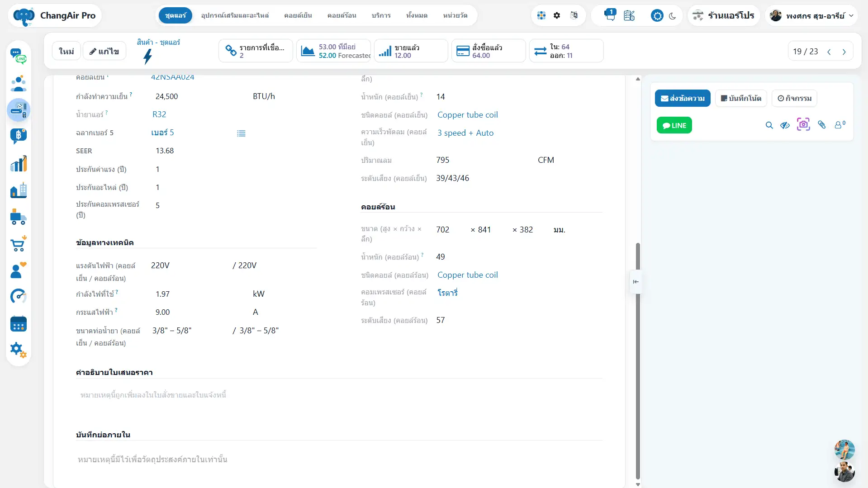Viewport: 868px width, 488px height.
Task: Open the อุปกรณ์เสริมและอะไหล่ menu
Action: coord(235,15)
